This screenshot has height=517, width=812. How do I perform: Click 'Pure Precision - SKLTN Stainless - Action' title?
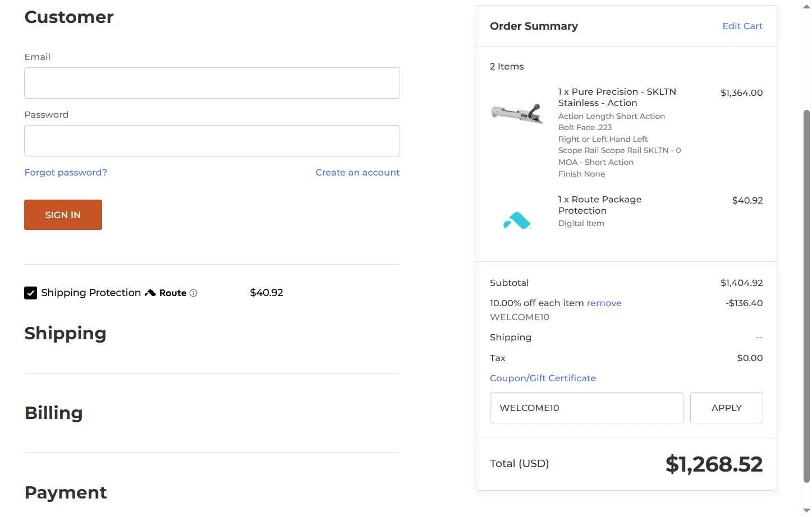617,98
